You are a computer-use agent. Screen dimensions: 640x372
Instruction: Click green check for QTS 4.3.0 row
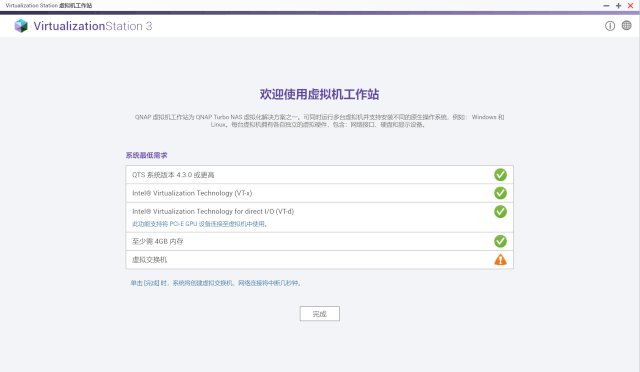tap(500, 175)
